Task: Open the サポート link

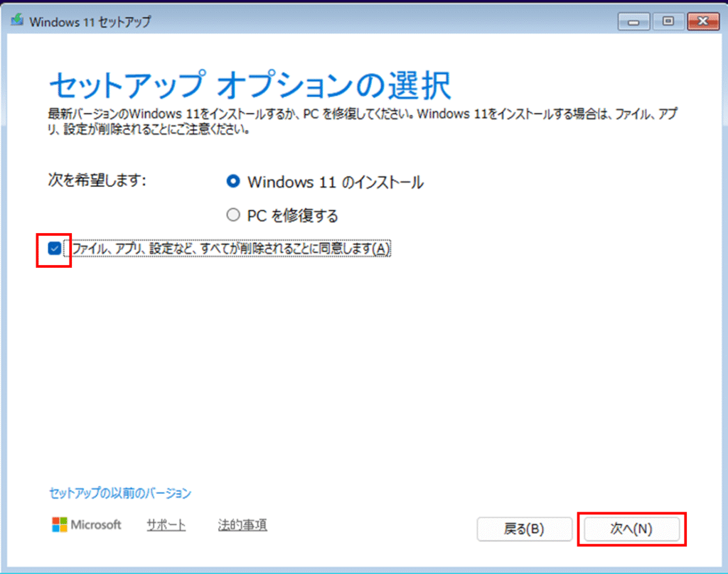Action: 166,525
